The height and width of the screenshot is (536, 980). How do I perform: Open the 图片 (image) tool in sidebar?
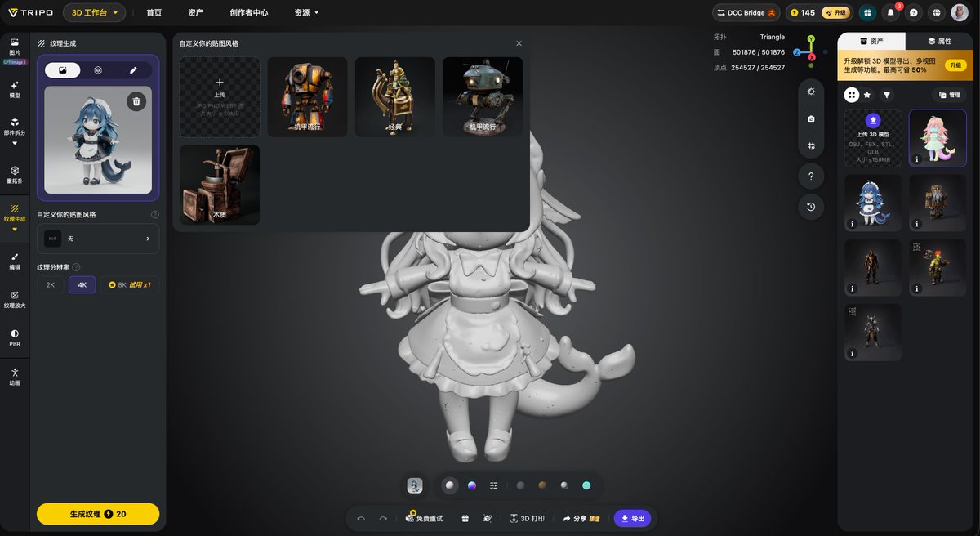pos(15,47)
